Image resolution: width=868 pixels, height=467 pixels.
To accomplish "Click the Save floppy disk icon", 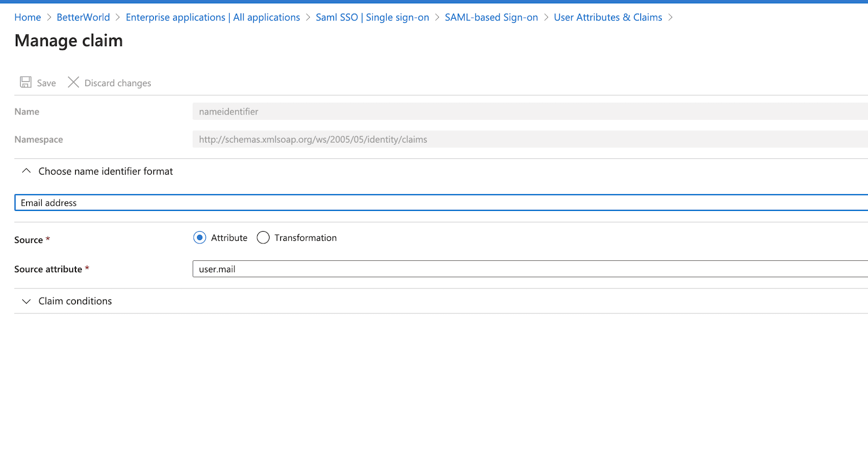I will [25, 82].
